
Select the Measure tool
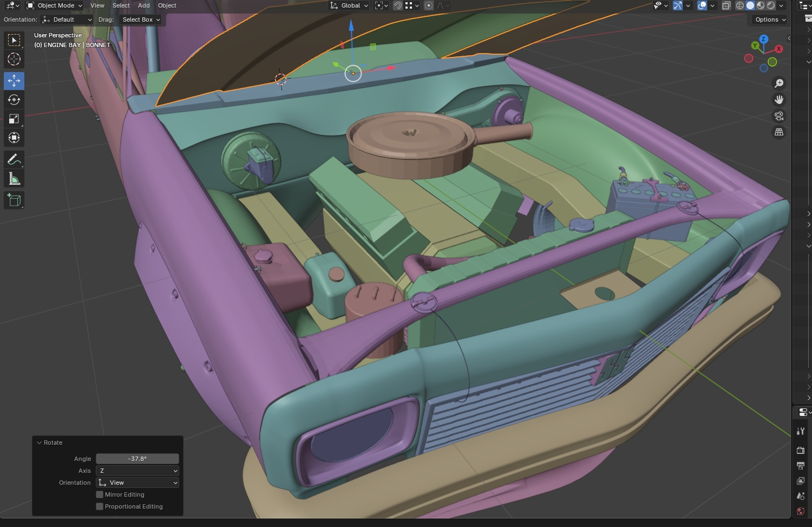pos(14,179)
